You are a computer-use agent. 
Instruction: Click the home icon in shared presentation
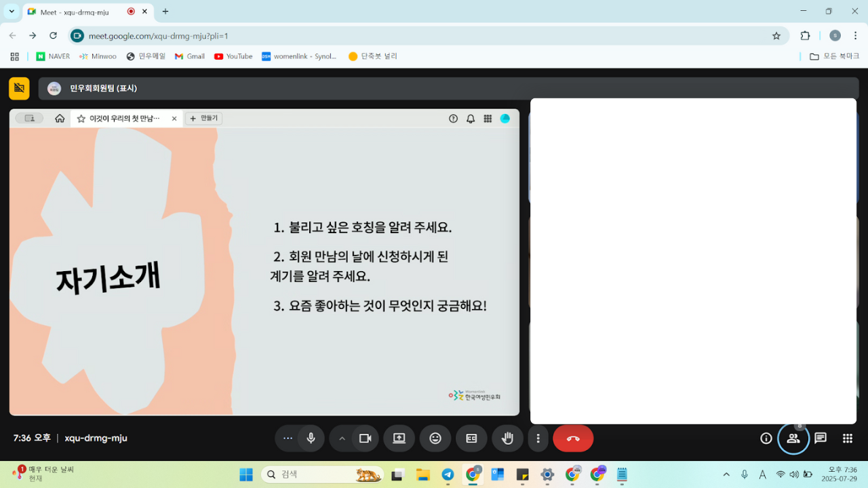coord(60,119)
